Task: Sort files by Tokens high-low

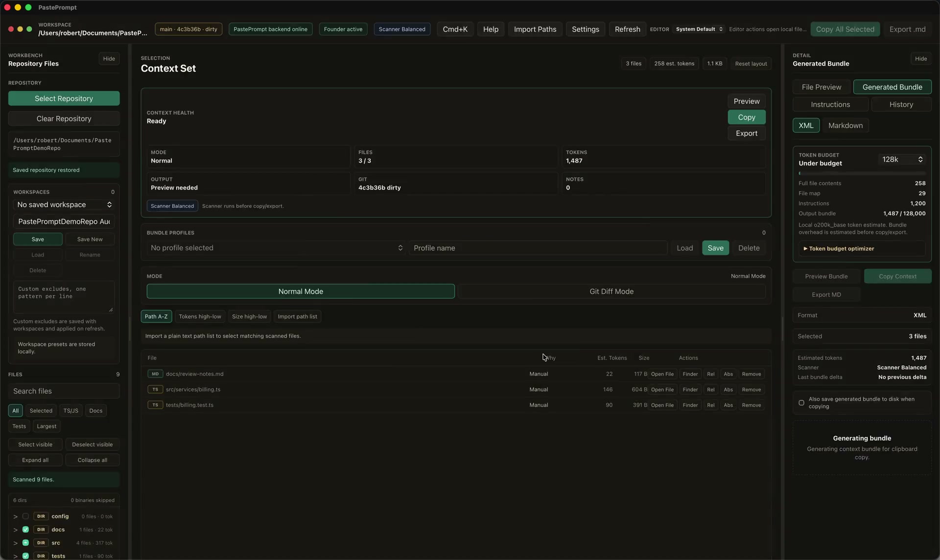Action: [200, 317]
